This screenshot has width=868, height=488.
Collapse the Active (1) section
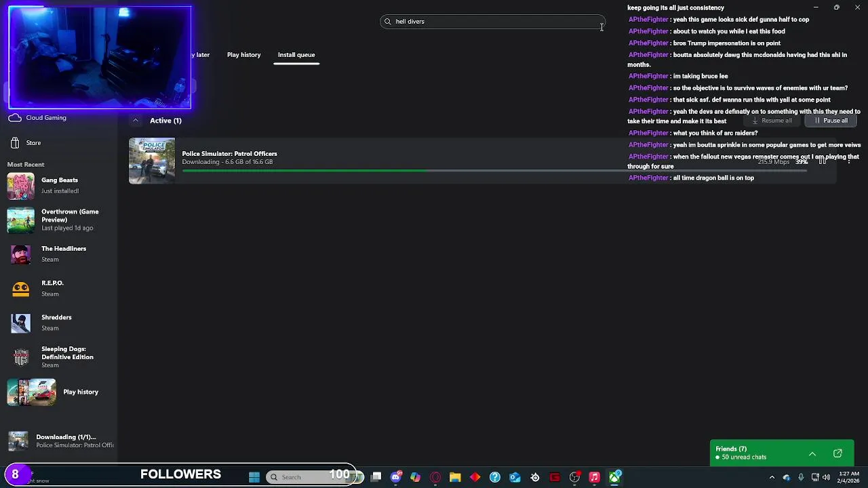click(x=136, y=121)
